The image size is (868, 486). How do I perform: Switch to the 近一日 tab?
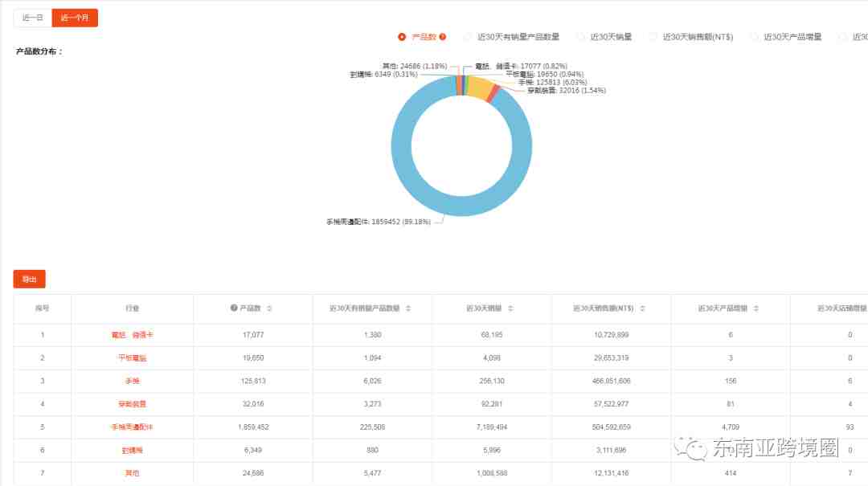point(33,18)
